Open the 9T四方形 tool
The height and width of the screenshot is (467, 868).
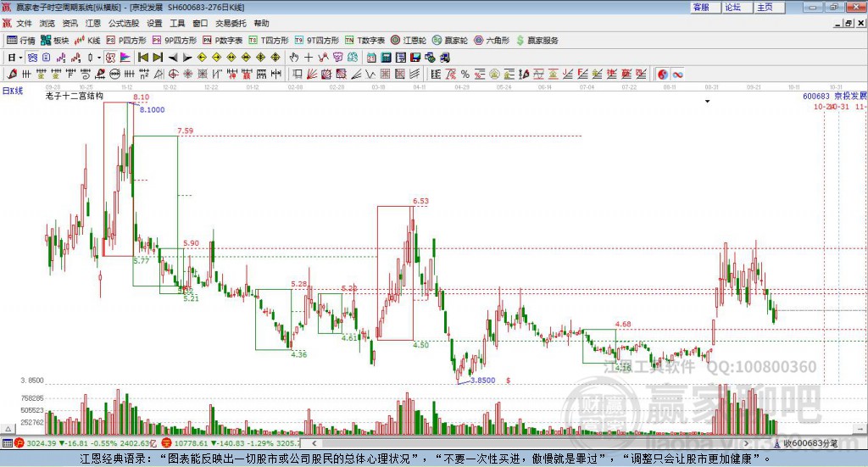click(317, 41)
